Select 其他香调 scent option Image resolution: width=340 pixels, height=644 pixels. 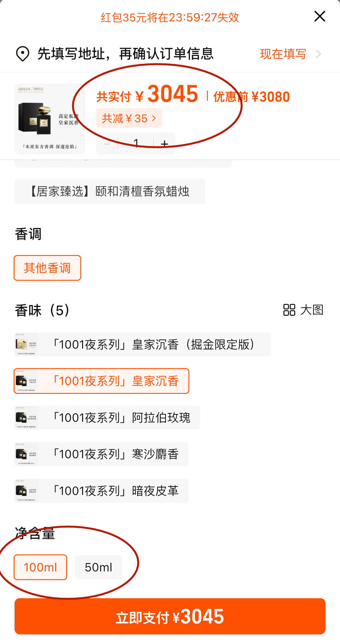[47, 268]
